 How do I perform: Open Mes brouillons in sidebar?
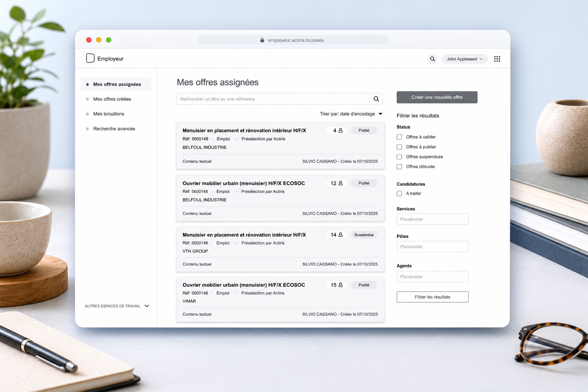(109, 114)
